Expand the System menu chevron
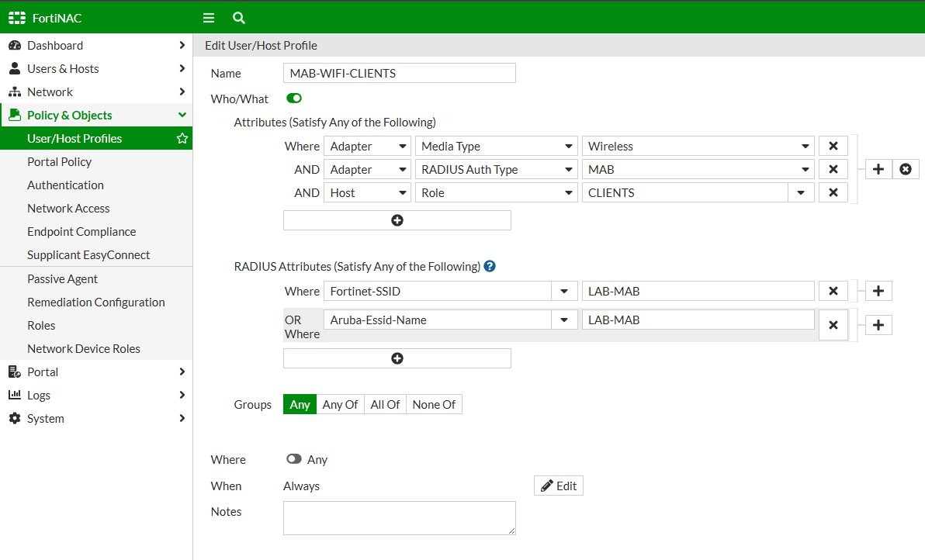 pyautogui.click(x=182, y=419)
